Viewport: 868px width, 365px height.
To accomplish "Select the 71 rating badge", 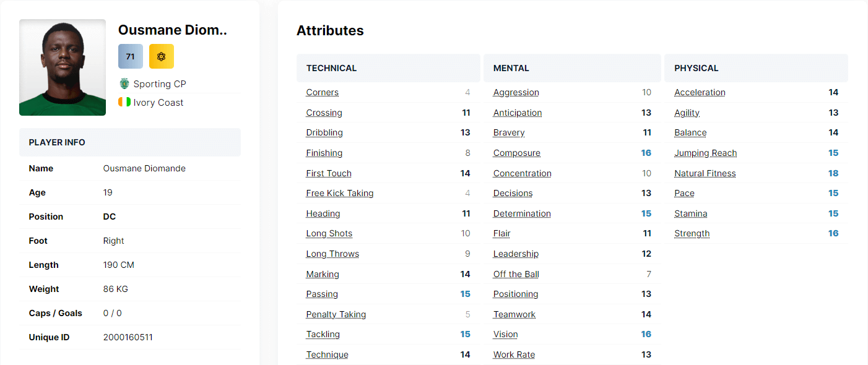I will [130, 56].
